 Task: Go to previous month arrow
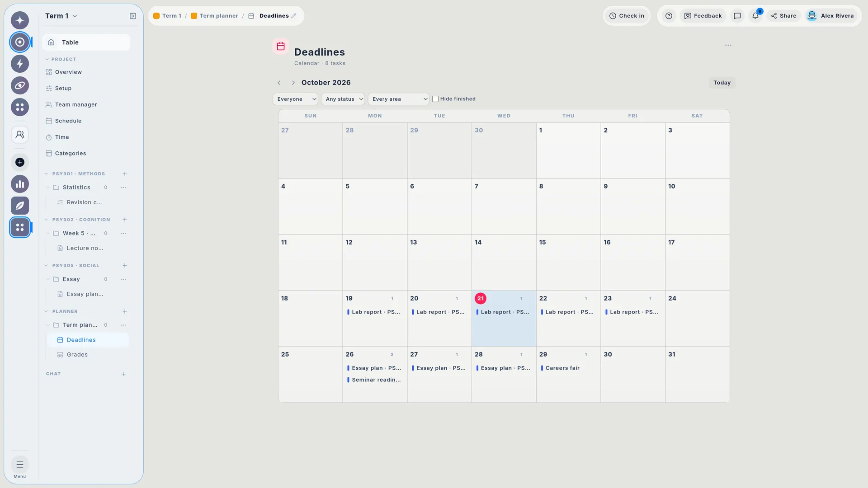pos(279,83)
